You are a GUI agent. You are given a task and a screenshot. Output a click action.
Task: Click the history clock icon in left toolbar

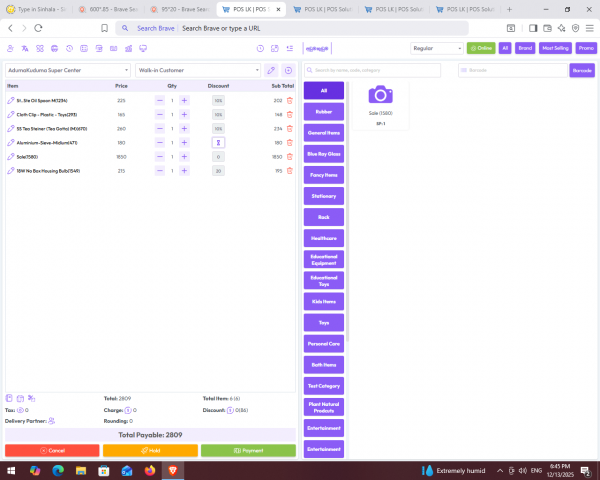click(x=69, y=49)
